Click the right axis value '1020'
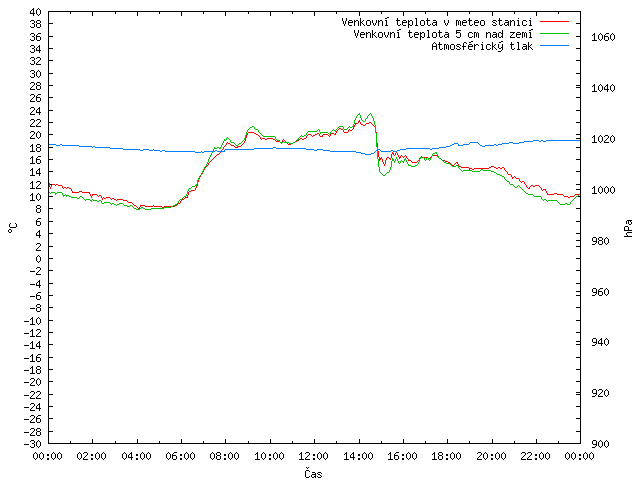 click(603, 139)
